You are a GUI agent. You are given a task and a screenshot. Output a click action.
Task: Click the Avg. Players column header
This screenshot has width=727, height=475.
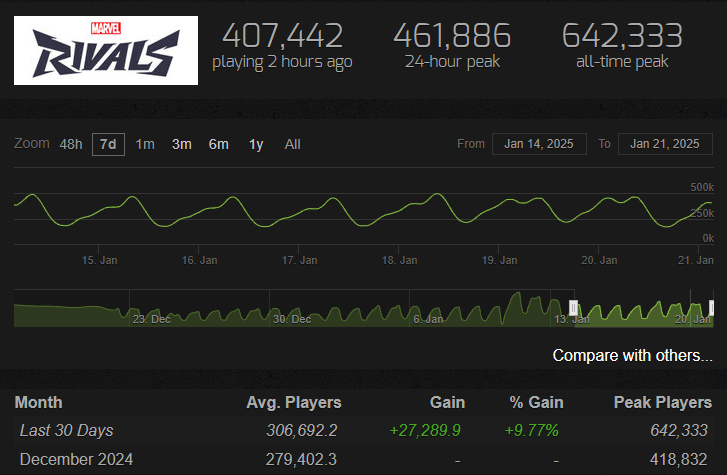tap(294, 402)
